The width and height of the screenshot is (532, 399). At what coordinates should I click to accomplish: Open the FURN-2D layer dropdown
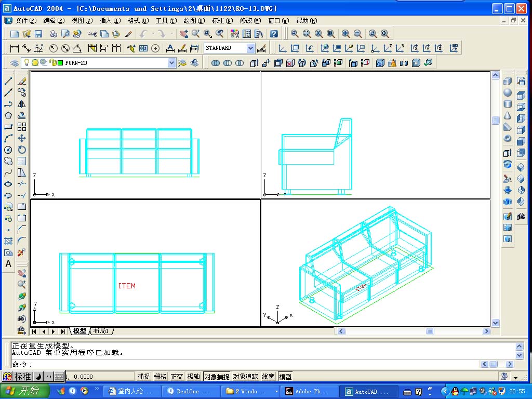tap(171, 63)
